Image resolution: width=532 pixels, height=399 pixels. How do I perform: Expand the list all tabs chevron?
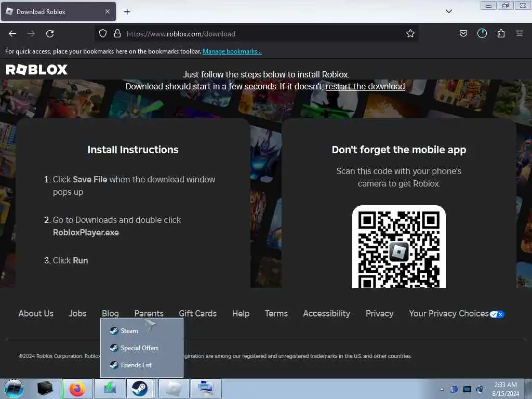click(448, 11)
